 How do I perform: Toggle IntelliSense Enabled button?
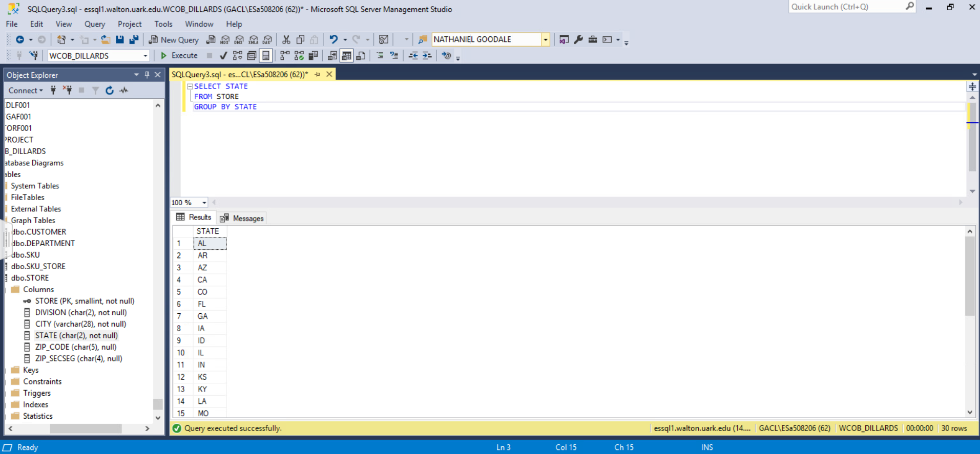pos(266,55)
